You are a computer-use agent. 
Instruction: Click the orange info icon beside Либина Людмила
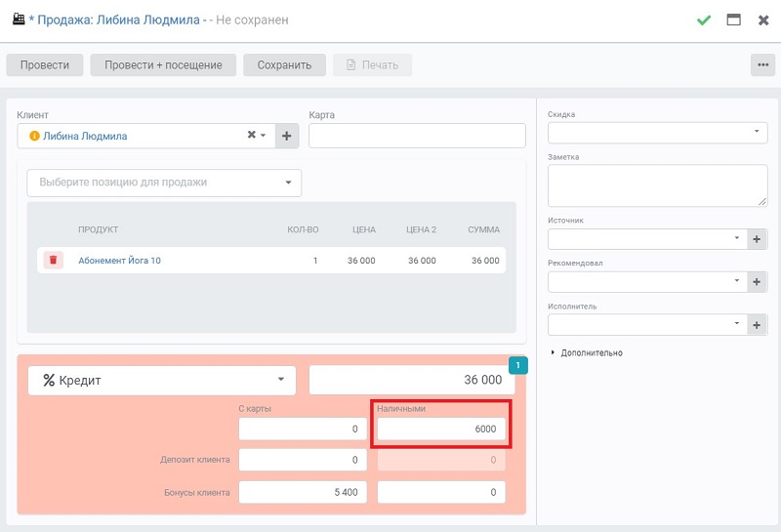pos(34,136)
